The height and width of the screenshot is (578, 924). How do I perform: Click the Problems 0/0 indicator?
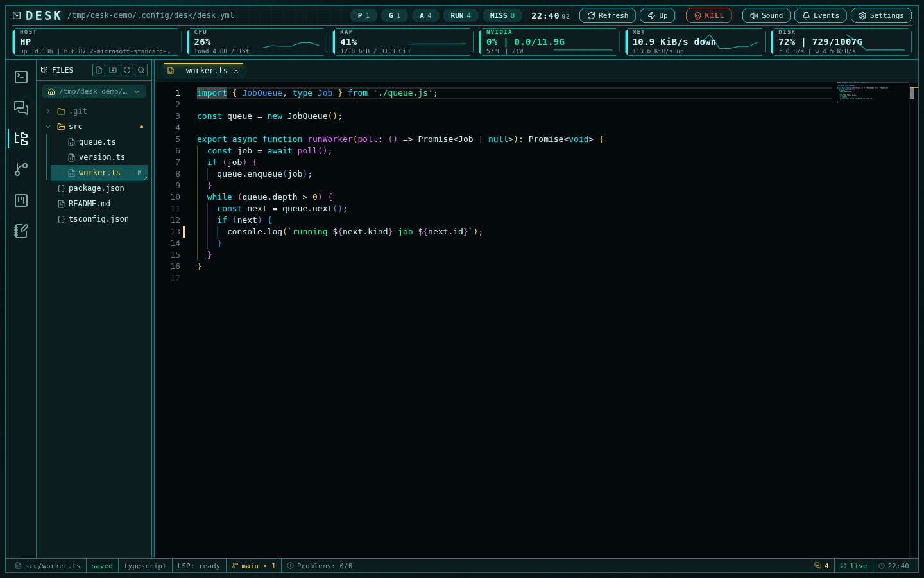320,566
